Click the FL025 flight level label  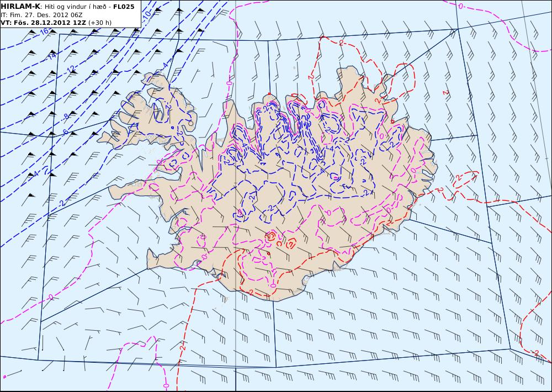pyautogui.click(x=124, y=7)
